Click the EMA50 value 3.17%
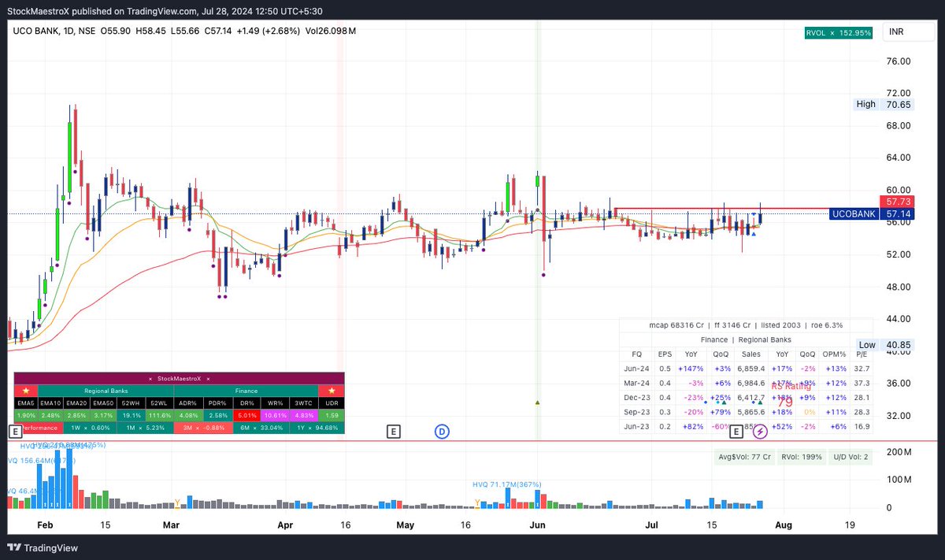 [105, 414]
